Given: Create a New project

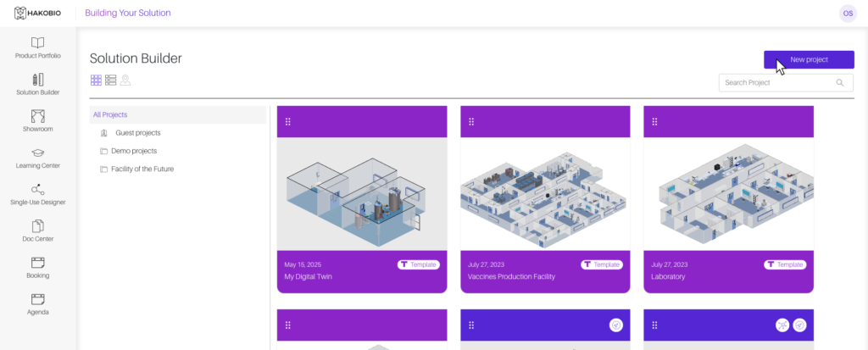Looking at the screenshot, I should pos(809,60).
